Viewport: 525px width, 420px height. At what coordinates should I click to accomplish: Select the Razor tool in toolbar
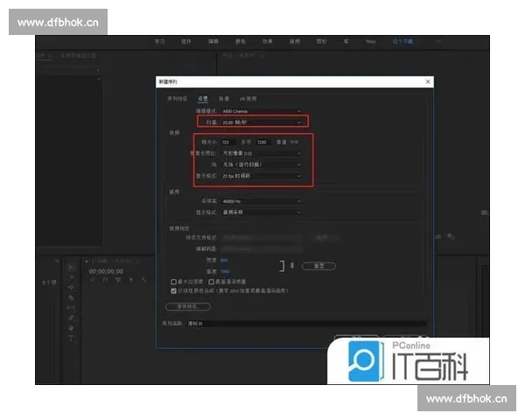71,297
